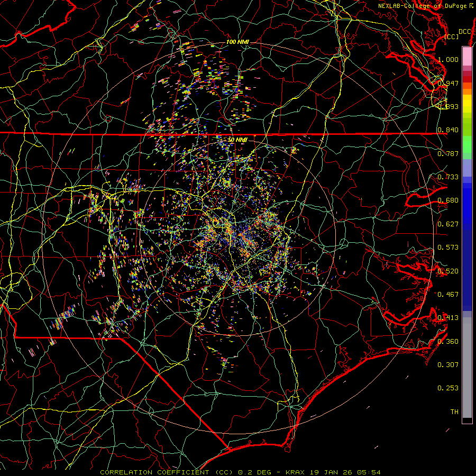Viewport: 476px width, 476px height.
Task: Click the 0.680 scale value
Action: tap(448, 200)
